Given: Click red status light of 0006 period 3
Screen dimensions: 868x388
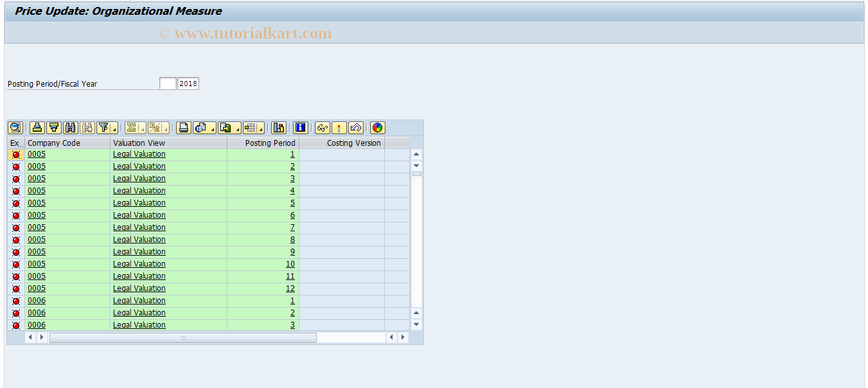Looking at the screenshot, I should [x=16, y=326].
